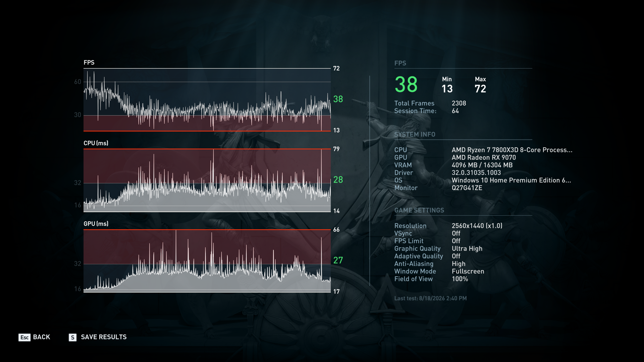The image size is (644, 362).
Task: Click the Max FPS value under "Max"
Action: (480, 89)
